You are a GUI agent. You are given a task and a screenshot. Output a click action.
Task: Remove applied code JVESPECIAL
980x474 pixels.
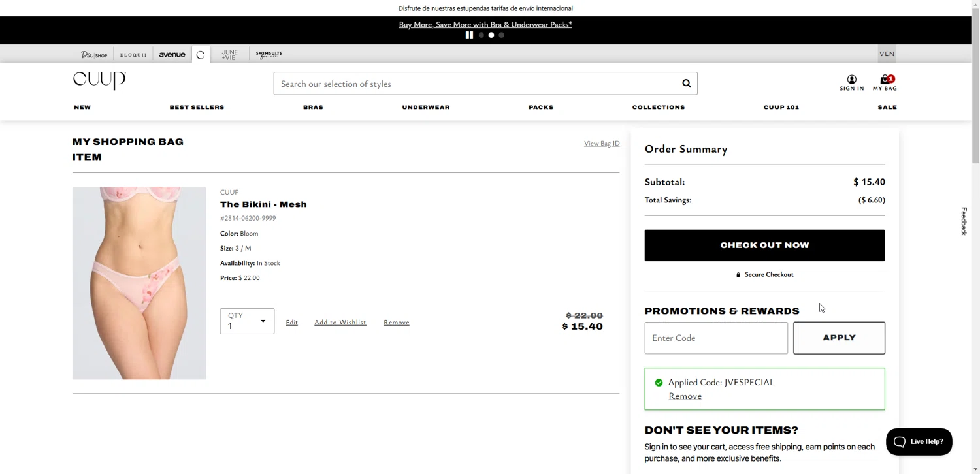point(685,396)
